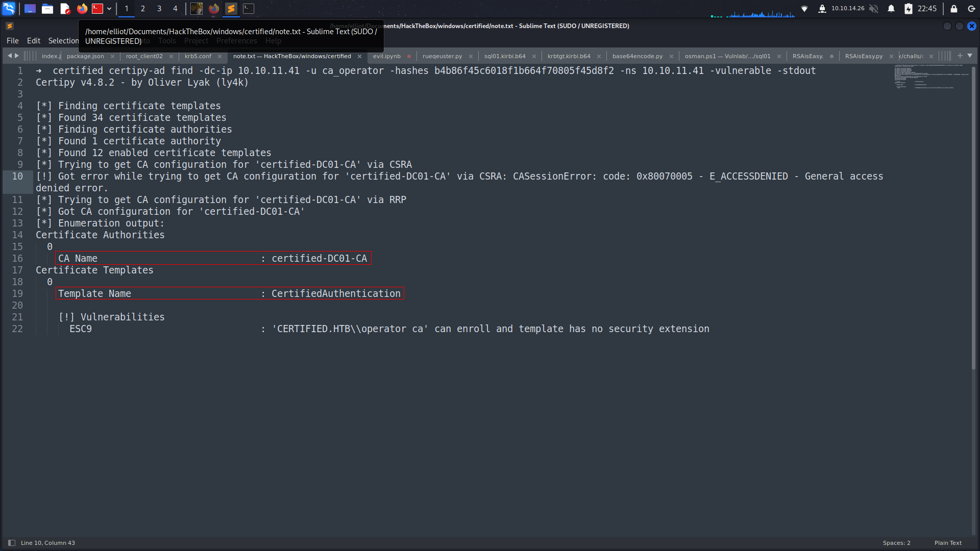Open the Kali applications menu
Screen dimensions: 980x551
tap(9, 9)
